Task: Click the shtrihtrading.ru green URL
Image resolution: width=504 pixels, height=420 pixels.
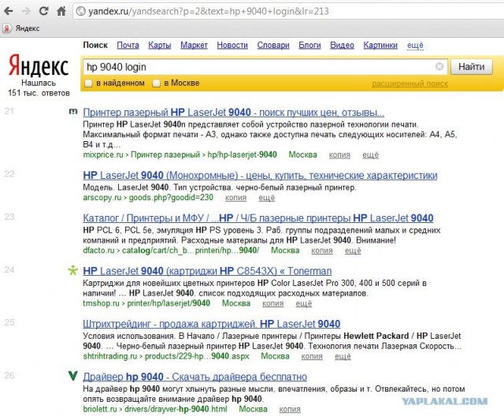Action: coord(166,356)
